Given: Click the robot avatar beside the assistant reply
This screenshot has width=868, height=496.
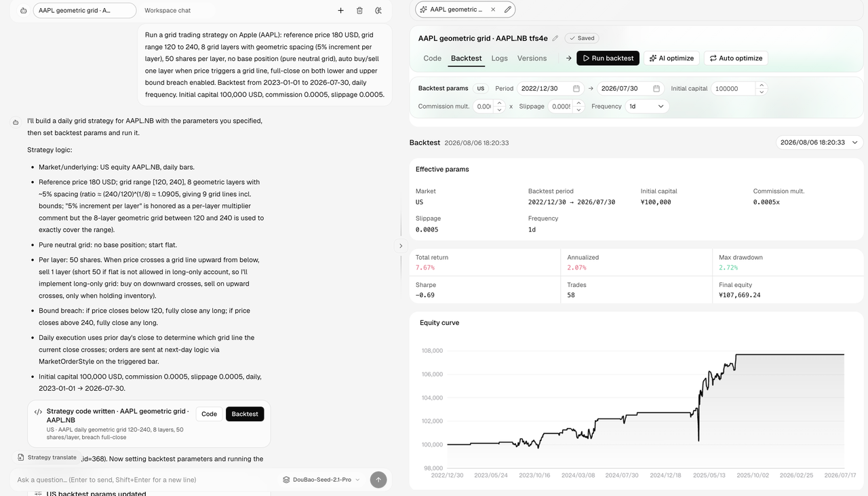Looking at the screenshot, I should pyautogui.click(x=16, y=122).
